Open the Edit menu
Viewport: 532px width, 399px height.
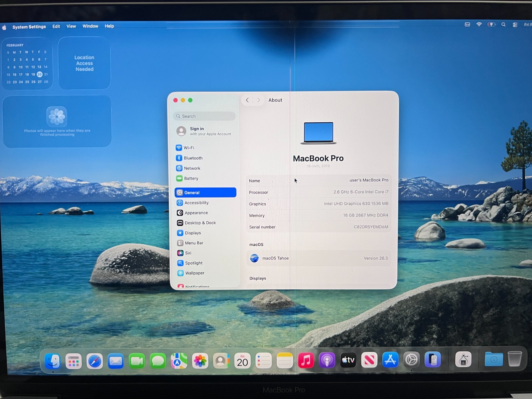tap(56, 26)
